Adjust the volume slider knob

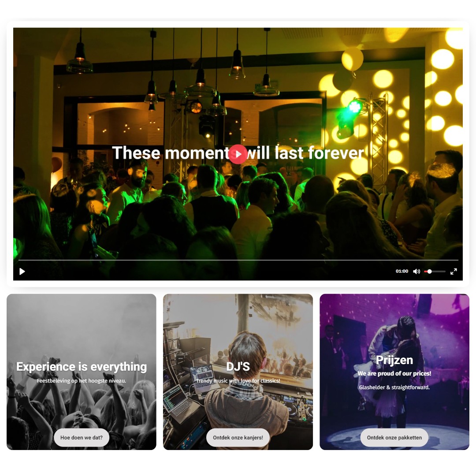coord(430,271)
